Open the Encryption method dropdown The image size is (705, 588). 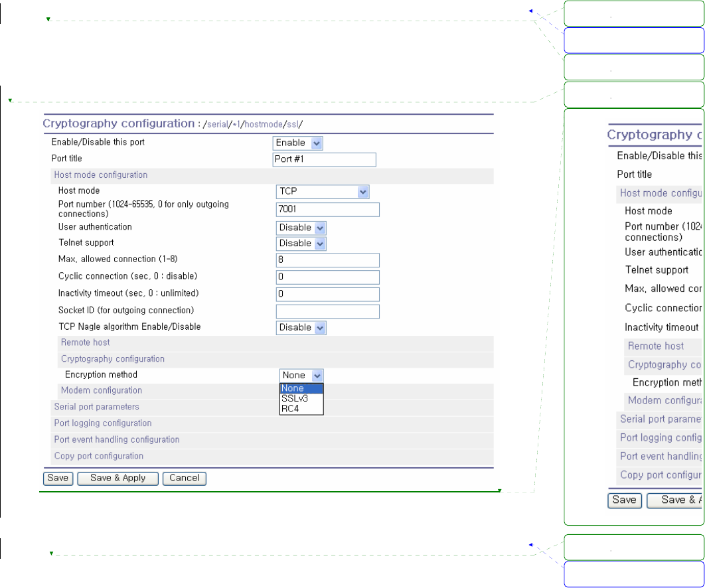click(301, 376)
